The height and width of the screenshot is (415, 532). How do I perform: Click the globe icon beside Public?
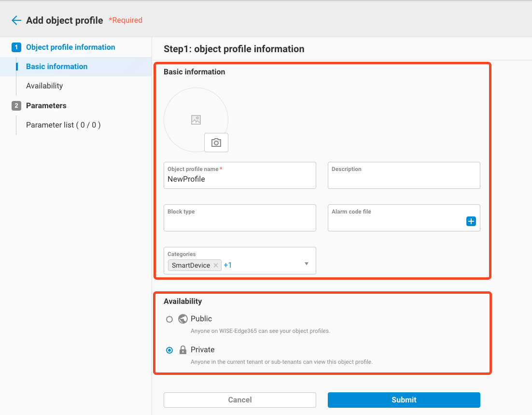[x=182, y=319]
